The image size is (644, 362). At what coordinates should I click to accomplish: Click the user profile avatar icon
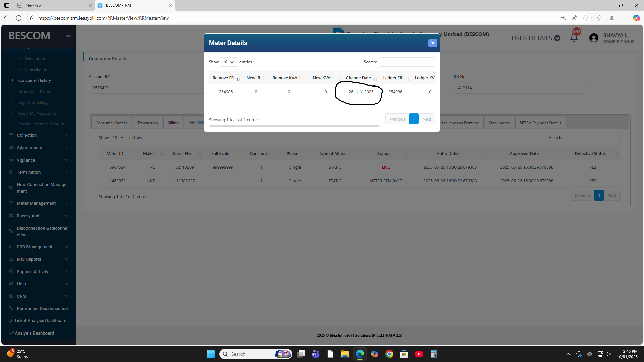[593, 38]
